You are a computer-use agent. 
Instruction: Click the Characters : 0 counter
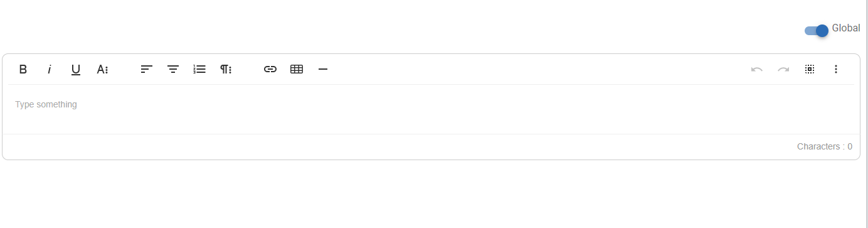[x=824, y=146]
